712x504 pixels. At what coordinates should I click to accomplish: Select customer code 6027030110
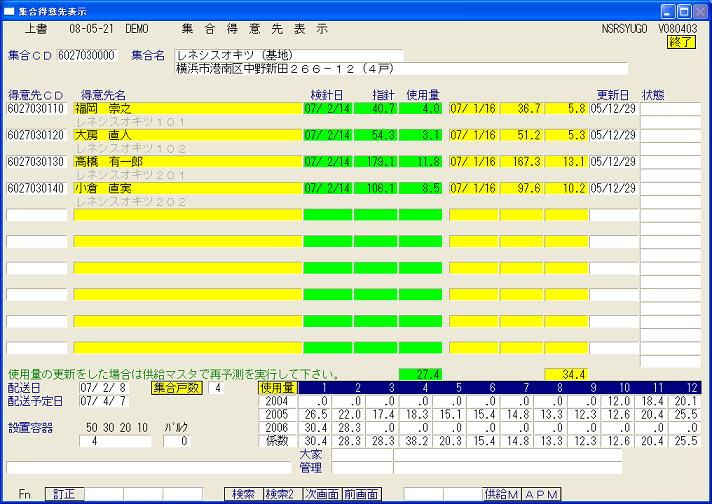pos(37,109)
